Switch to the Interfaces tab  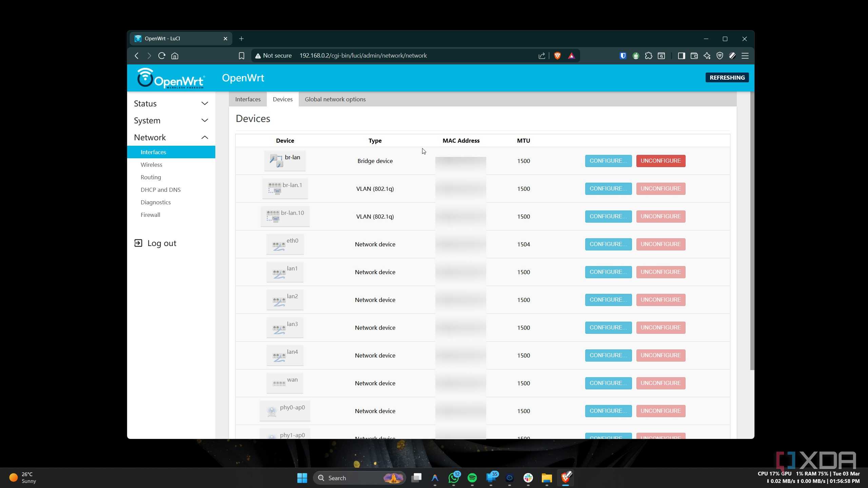[248, 99]
